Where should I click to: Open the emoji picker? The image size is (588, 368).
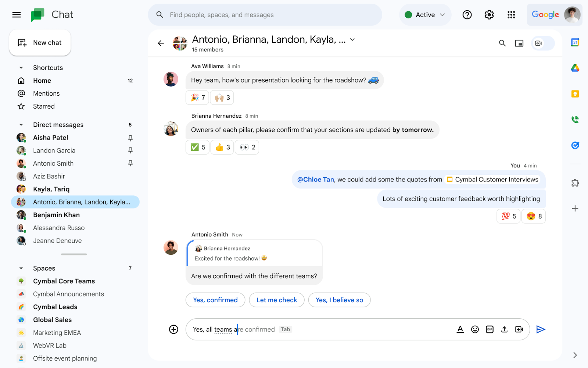click(475, 329)
